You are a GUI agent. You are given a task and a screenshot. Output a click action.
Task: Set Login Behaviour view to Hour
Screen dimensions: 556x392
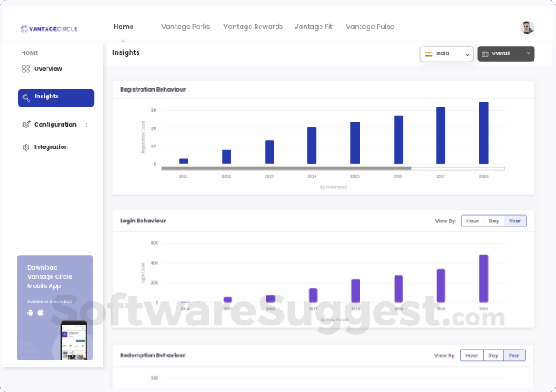coord(472,221)
